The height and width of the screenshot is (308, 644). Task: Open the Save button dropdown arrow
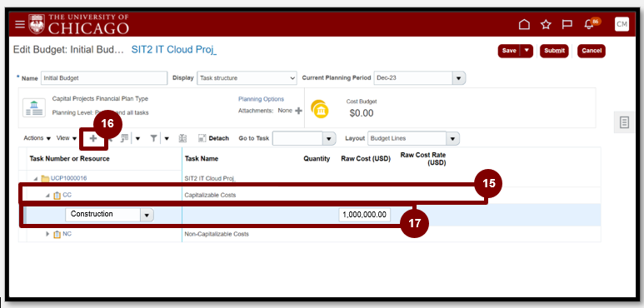pyautogui.click(x=527, y=51)
